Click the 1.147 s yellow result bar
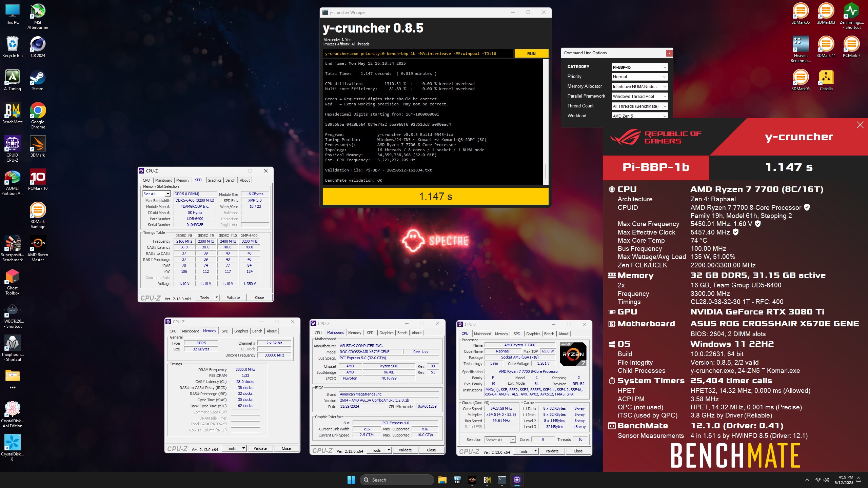This screenshot has height=488, width=868. 435,196
